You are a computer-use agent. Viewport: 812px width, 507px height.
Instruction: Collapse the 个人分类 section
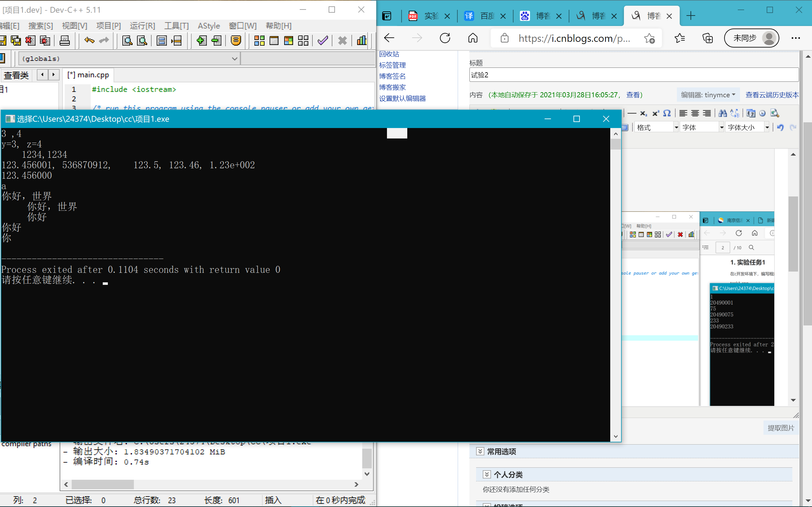pyautogui.click(x=487, y=474)
